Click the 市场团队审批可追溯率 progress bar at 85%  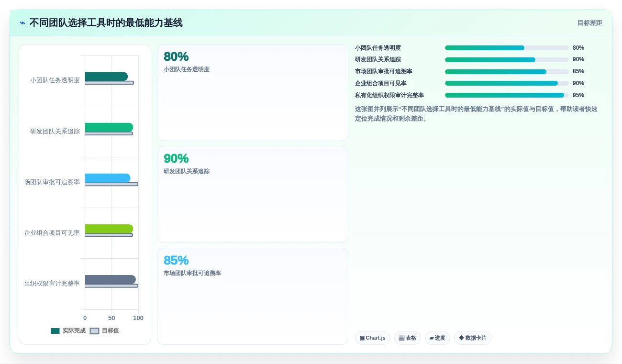507,72
